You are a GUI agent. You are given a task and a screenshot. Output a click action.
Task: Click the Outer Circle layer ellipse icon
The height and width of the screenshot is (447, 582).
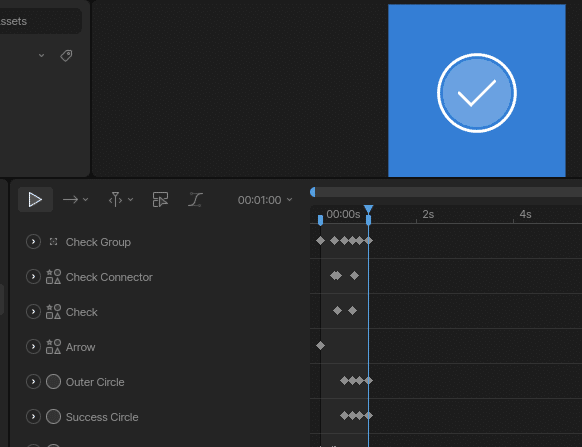(53, 382)
